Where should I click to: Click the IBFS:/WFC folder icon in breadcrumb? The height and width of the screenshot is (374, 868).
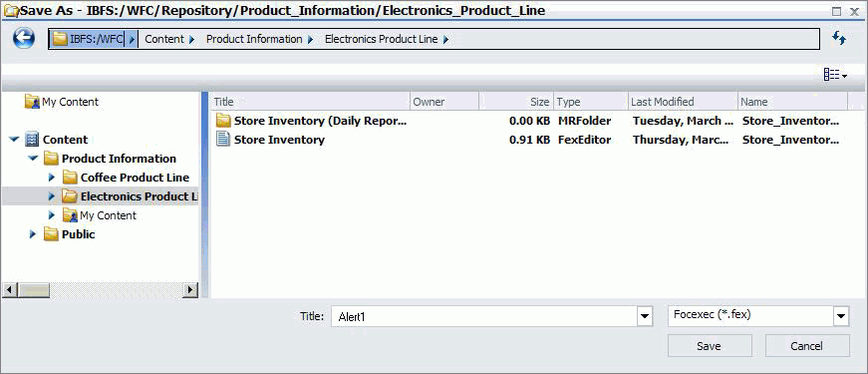click(x=60, y=39)
